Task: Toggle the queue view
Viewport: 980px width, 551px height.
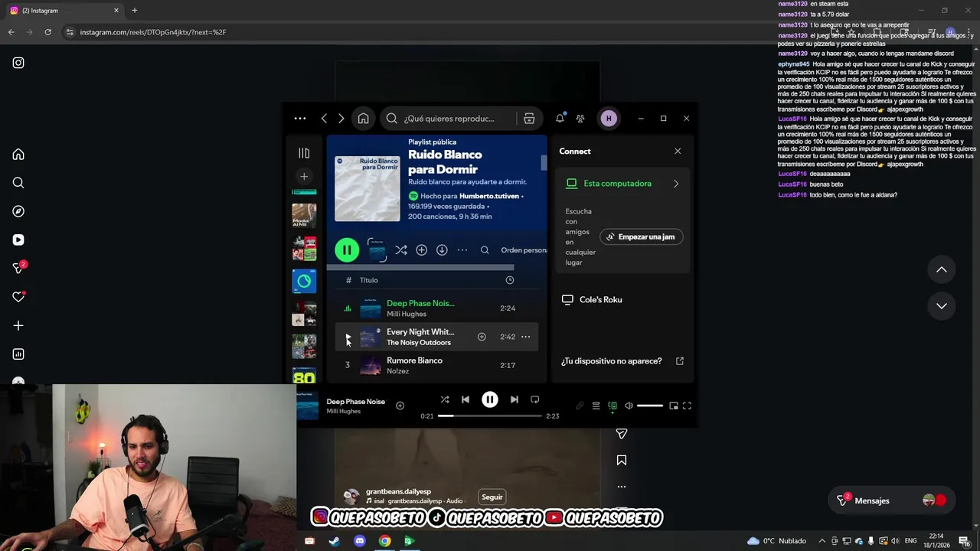Action: [x=596, y=406]
